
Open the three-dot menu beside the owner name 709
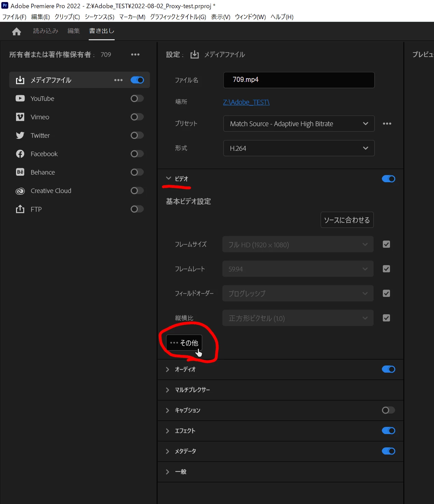pos(135,55)
